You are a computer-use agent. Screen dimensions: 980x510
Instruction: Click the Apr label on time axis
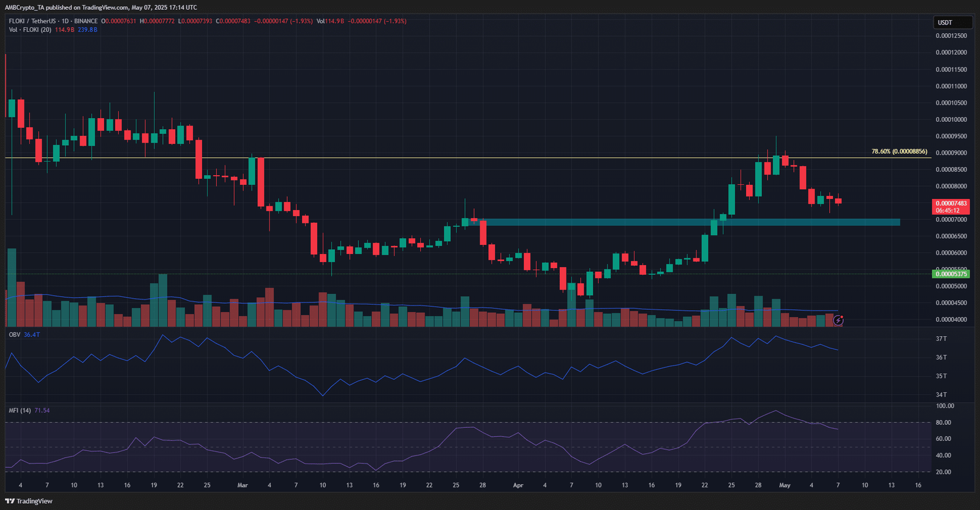point(518,485)
